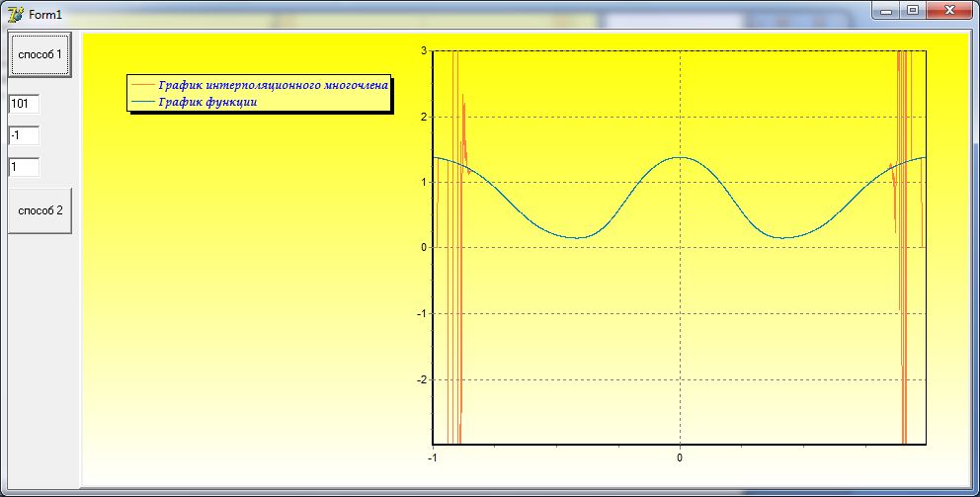This screenshot has width=980, height=497.
Task: Minimize the Form1 window
Action: point(885,11)
